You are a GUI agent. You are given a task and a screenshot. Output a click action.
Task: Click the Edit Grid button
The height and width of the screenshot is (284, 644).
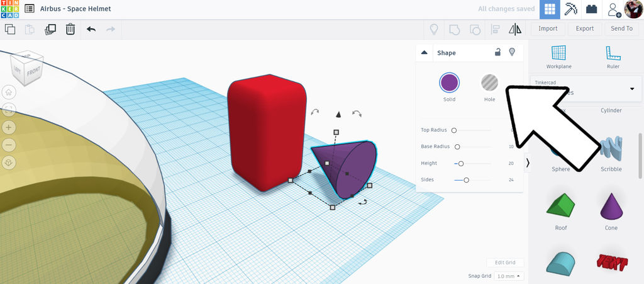[x=505, y=263]
